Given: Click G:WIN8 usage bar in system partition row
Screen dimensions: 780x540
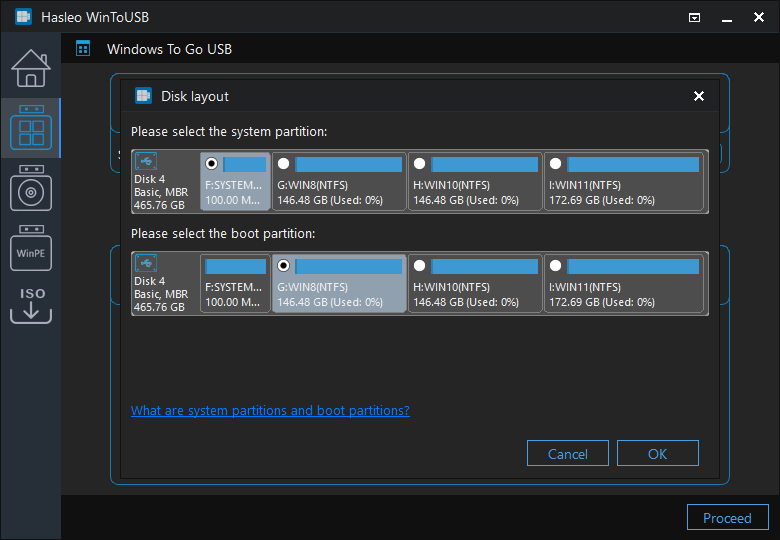Looking at the screenshot, I should point(348,164).
